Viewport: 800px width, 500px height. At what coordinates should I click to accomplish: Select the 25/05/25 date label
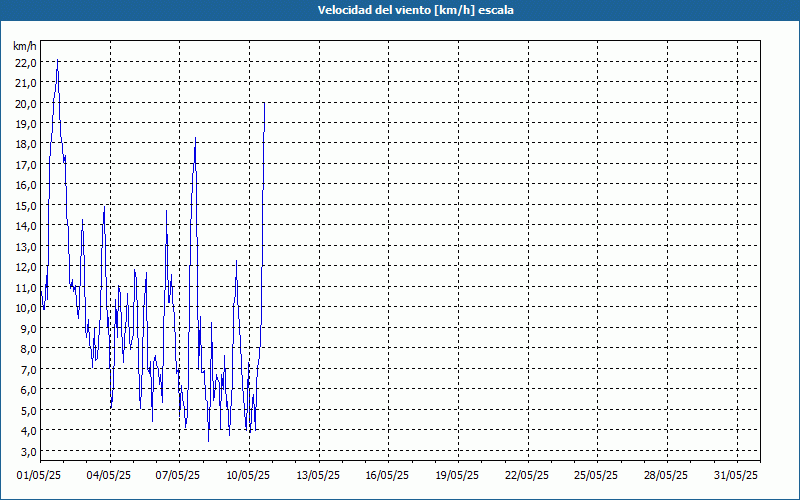[596, 475]
